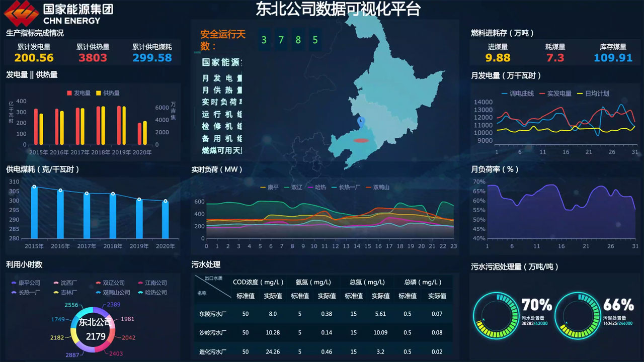Click the 70% 污水处置量 circular gauge
The width and height of the screenshot is (644, 362).
(496, 316)
